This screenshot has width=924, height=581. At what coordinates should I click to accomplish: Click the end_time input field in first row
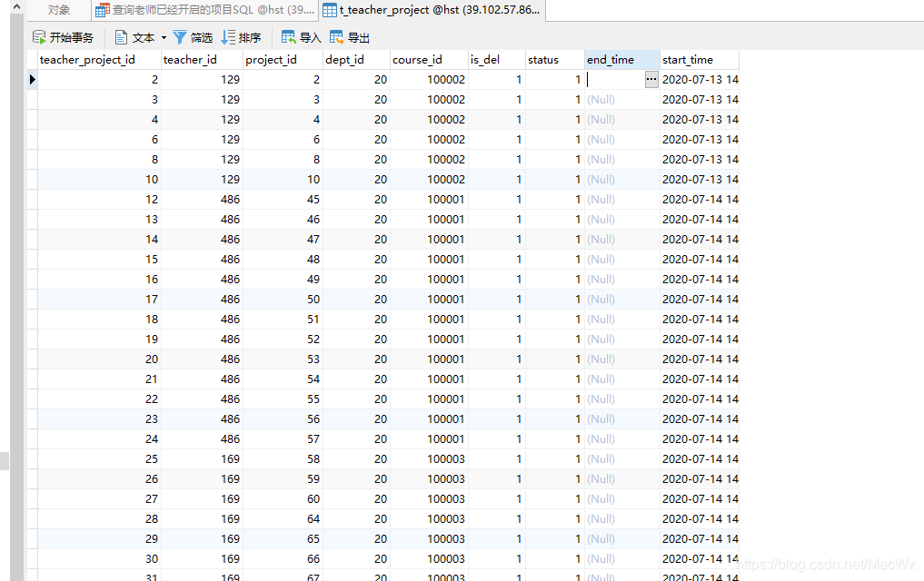pyautogui.click(x=615, y=80)
